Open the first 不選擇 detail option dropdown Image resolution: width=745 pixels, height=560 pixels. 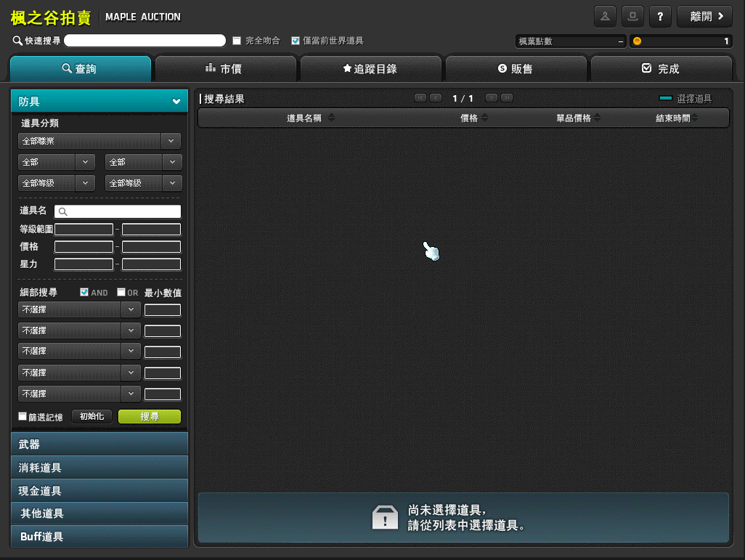point(79,309)
